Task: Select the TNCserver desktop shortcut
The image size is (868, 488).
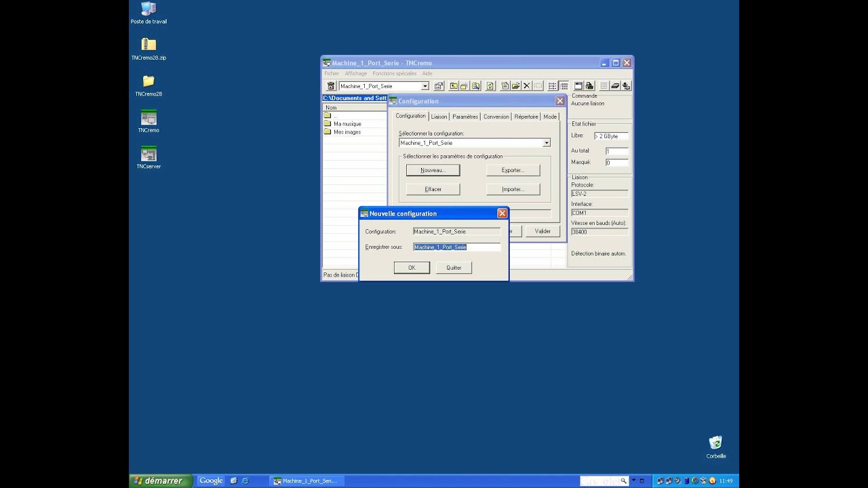Action: click(x=149, y=157)
